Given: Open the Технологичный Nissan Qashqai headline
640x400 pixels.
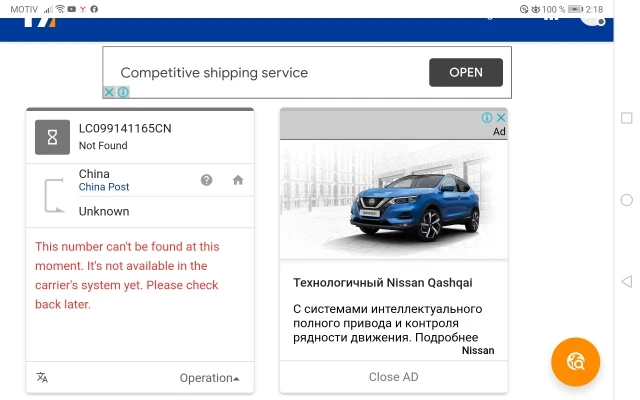Looking at the screenshot, I should (382, 282).
